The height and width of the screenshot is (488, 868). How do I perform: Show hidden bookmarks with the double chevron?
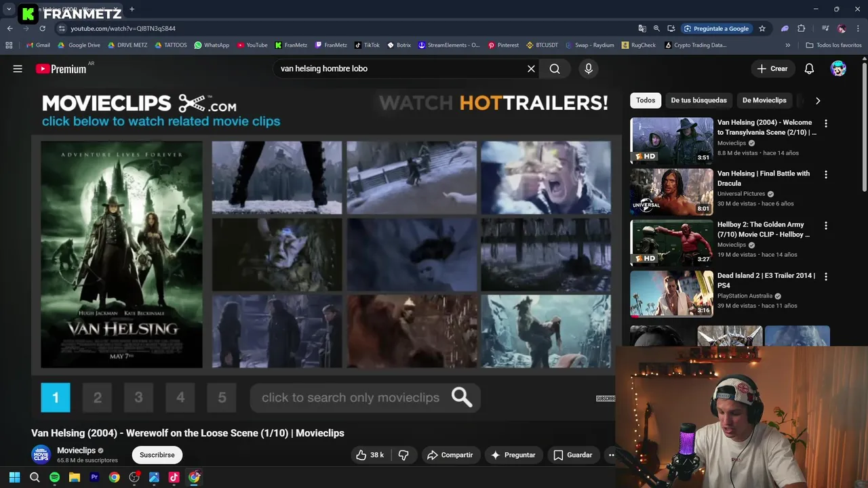pos(787,45)
